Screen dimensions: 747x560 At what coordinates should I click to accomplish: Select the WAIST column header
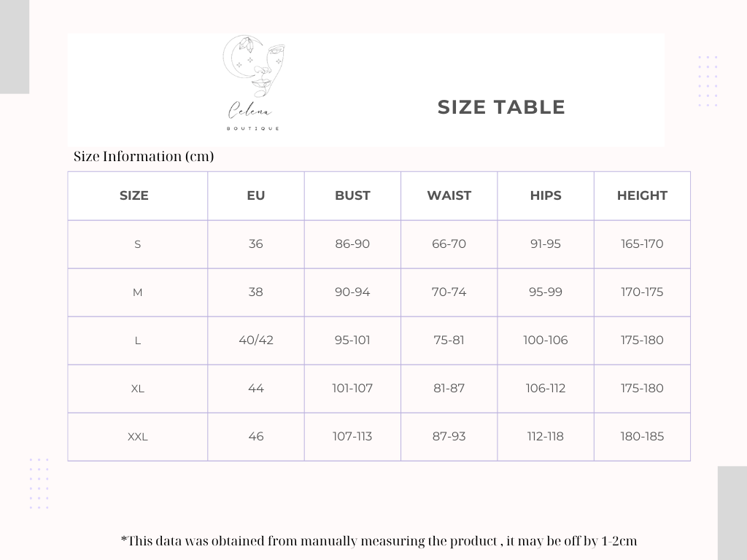[x=449, y=195]
